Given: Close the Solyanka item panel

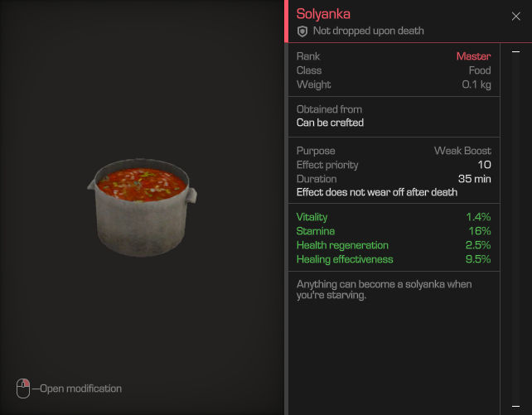Looking at the screenshot, I should click(x=515, y=17).
